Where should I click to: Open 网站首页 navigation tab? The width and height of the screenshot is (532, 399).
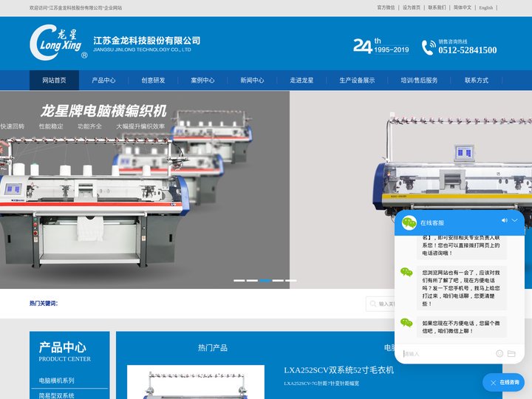[54, 81]
